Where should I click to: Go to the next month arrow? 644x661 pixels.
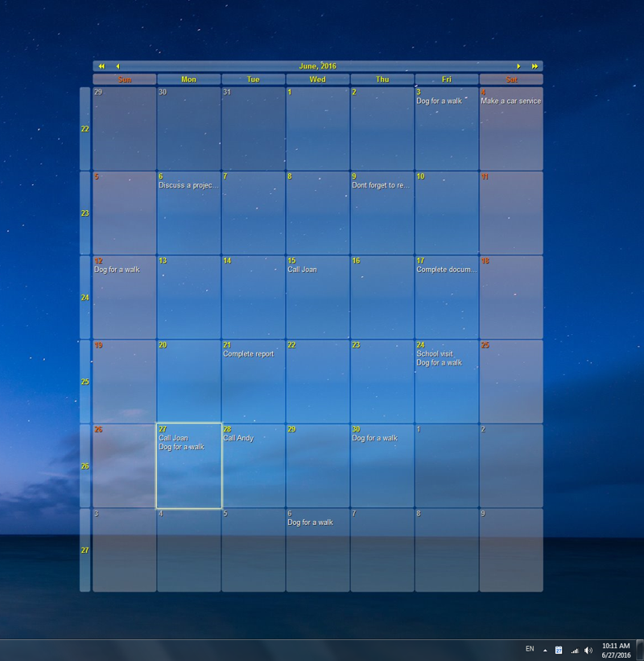click(519, 66)
